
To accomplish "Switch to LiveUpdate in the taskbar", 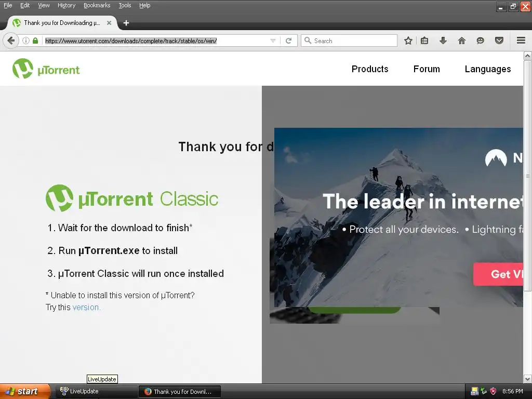I will point(96,391).
